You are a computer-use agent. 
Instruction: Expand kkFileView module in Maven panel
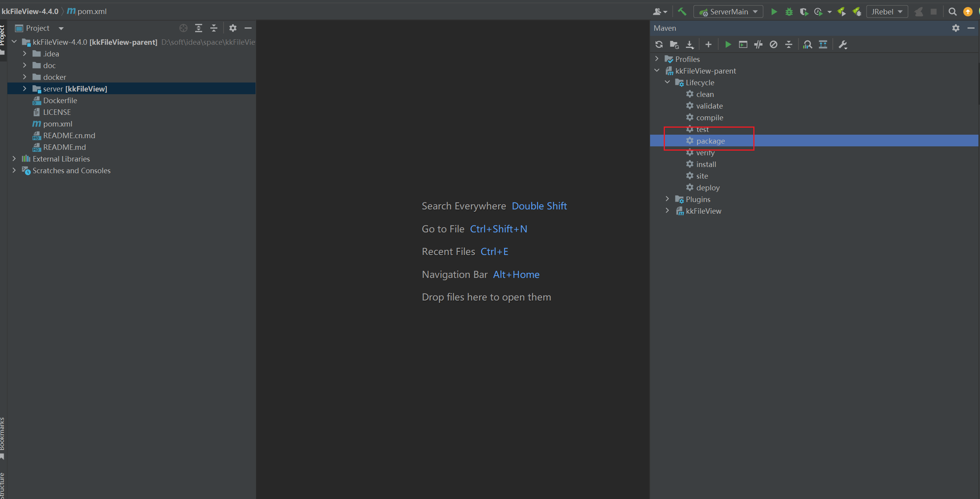(667, 211)
